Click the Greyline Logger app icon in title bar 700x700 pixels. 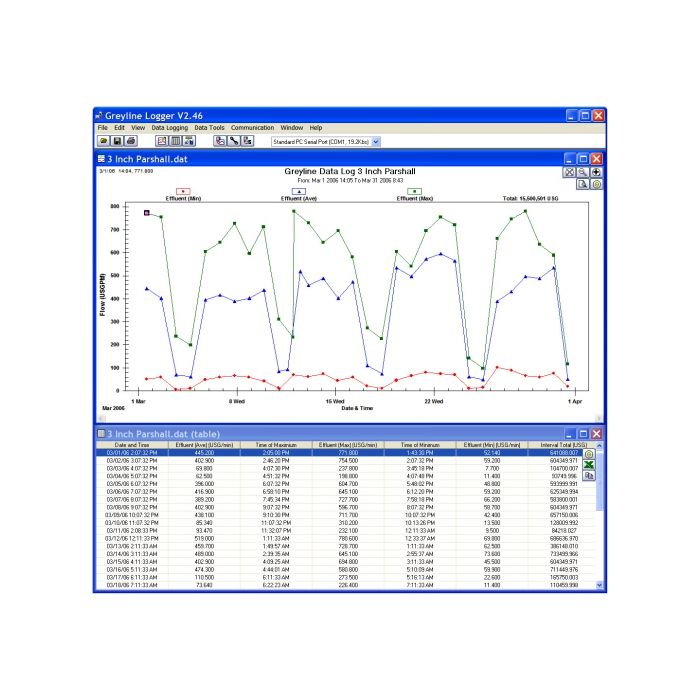point(100,116)
